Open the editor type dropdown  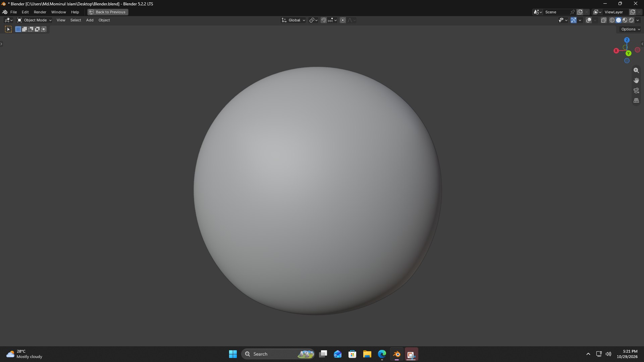[x=8, y=20]
